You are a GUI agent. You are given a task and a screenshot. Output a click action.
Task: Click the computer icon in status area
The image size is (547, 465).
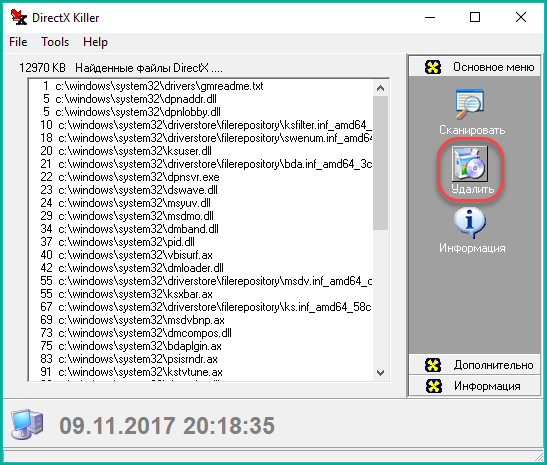(x=27, y=424)
